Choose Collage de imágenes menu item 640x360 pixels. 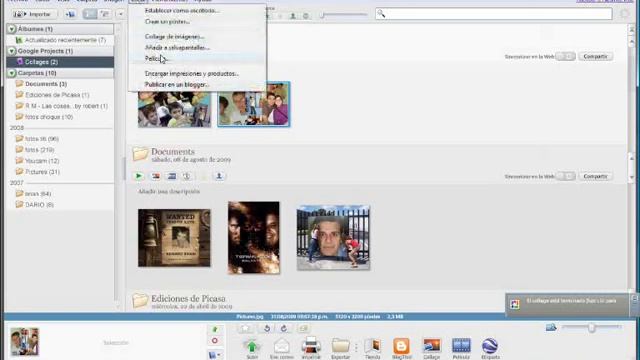pos(174,36)
